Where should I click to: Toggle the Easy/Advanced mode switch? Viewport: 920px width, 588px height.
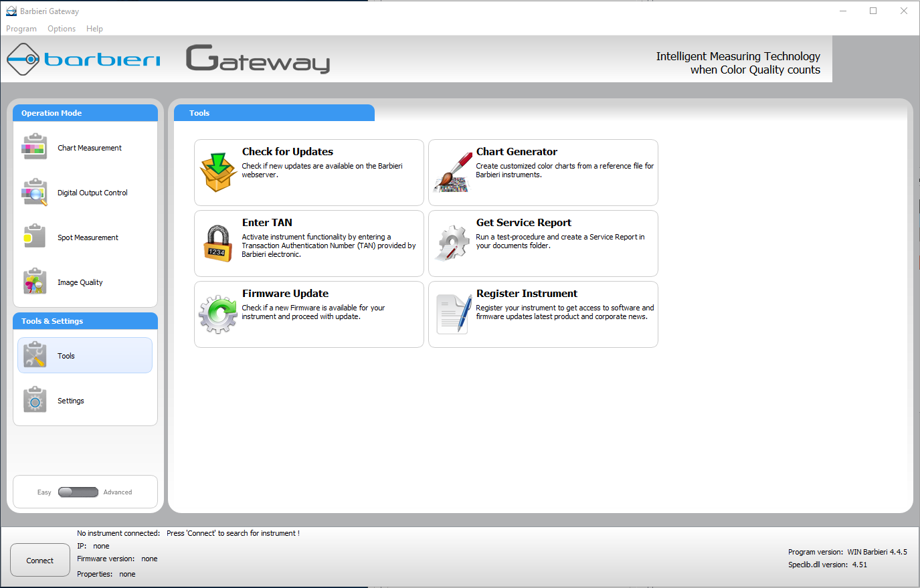pos(78,492)
